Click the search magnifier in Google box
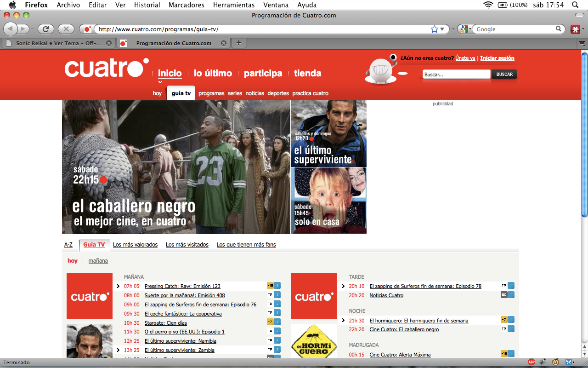 click(559, 29)
